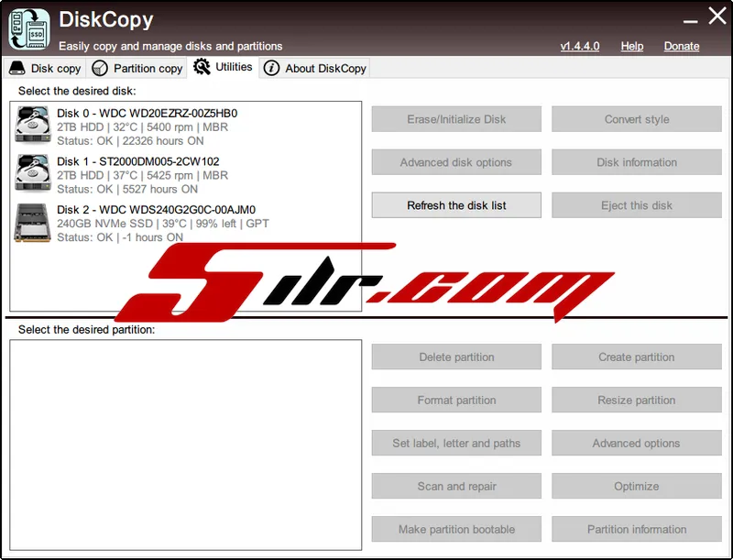Click the "Status: OK | -1 hours ON" line
This screenshot has height=560, width=733.
point(120,237)
